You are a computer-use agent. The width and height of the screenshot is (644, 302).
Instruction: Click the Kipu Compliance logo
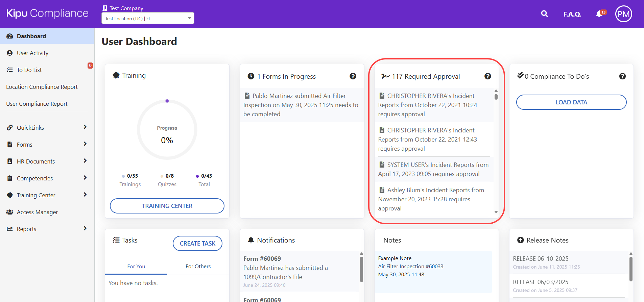coord(47,14)
